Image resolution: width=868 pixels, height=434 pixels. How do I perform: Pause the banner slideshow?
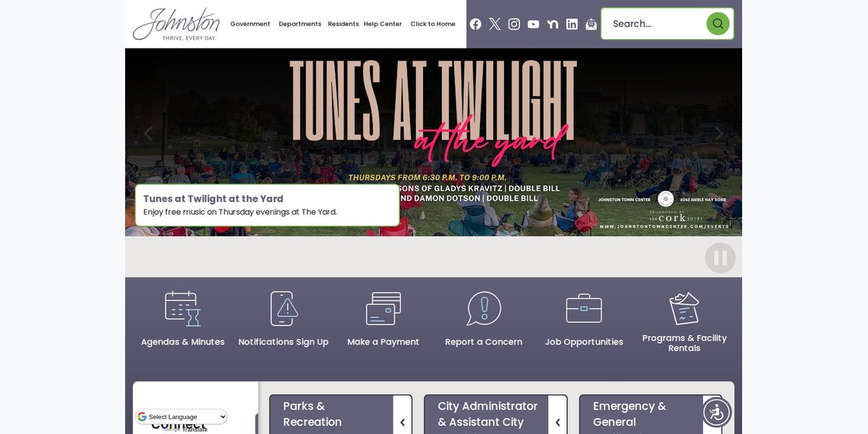720,258
